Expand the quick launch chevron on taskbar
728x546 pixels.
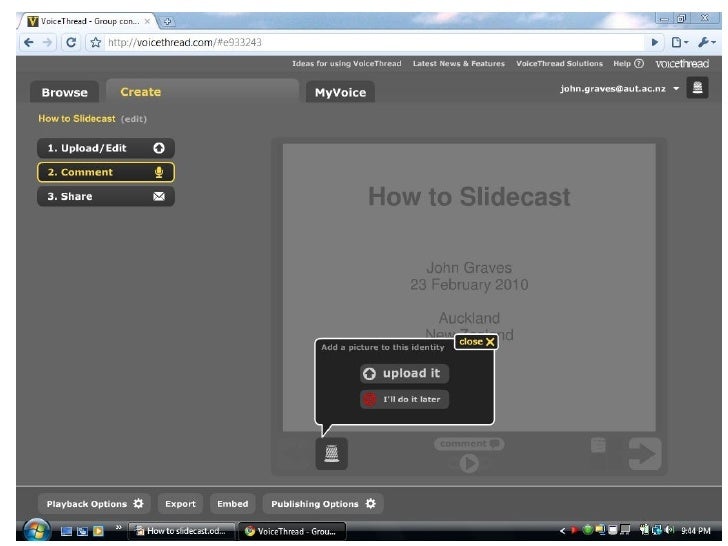tap(118, 527)
